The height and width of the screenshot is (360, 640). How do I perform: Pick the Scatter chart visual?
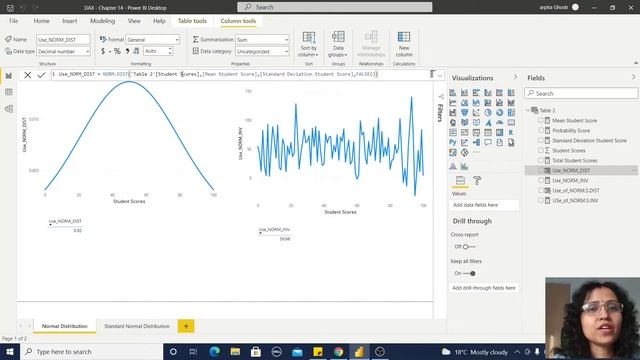tap(476, 112)
